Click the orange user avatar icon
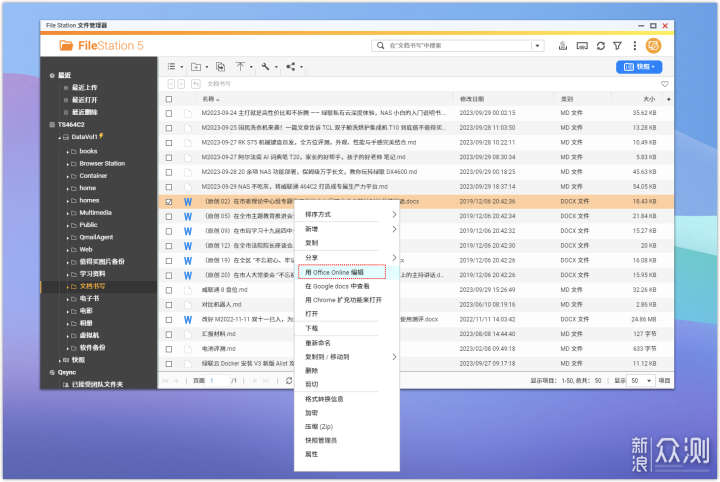The height and width of the screenshot is (482, 720). click(x=653, y=45)
